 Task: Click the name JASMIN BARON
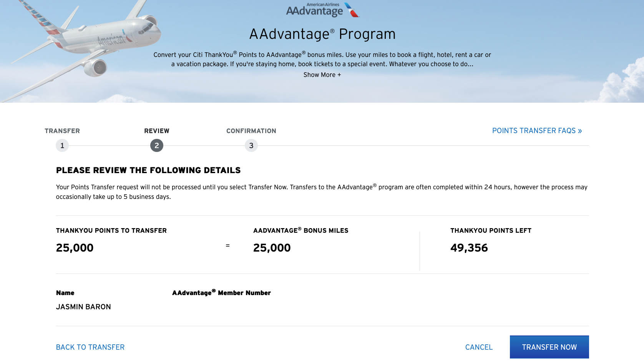point(83,307)
